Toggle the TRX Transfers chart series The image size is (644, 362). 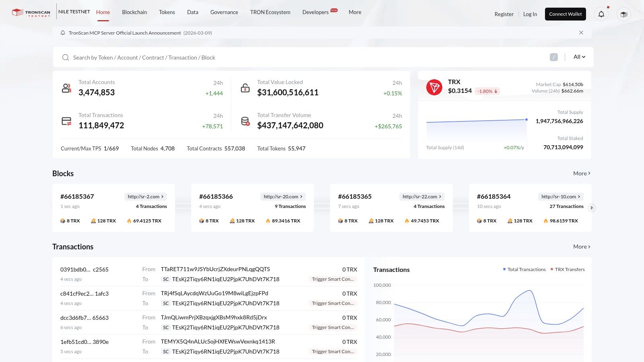coord(568,269)
